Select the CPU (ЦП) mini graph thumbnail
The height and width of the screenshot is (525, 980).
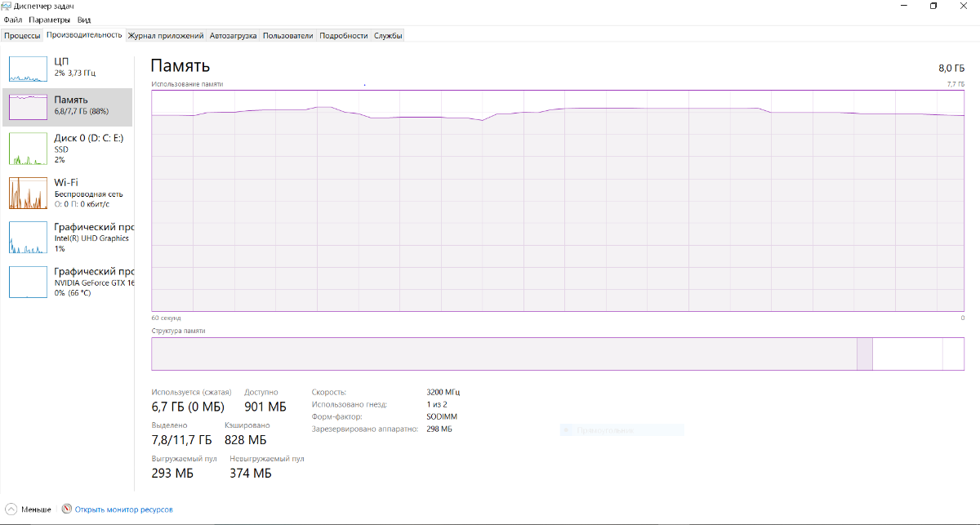[x=29, y=69]
